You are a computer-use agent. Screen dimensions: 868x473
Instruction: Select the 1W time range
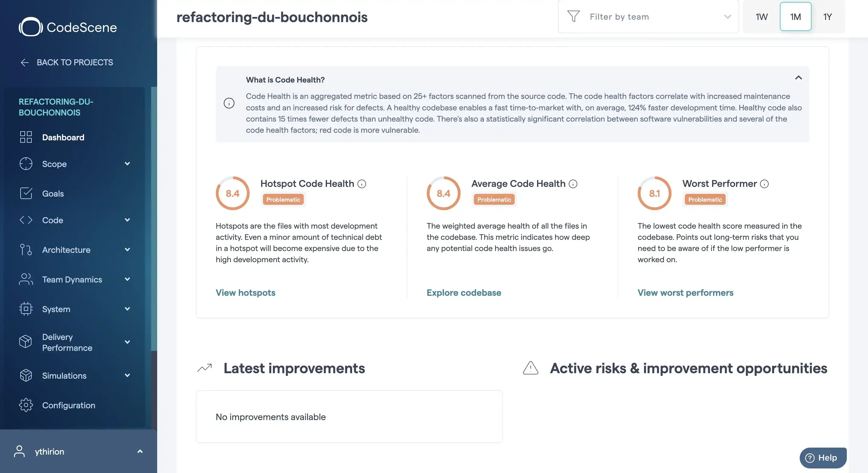(762, 17)
